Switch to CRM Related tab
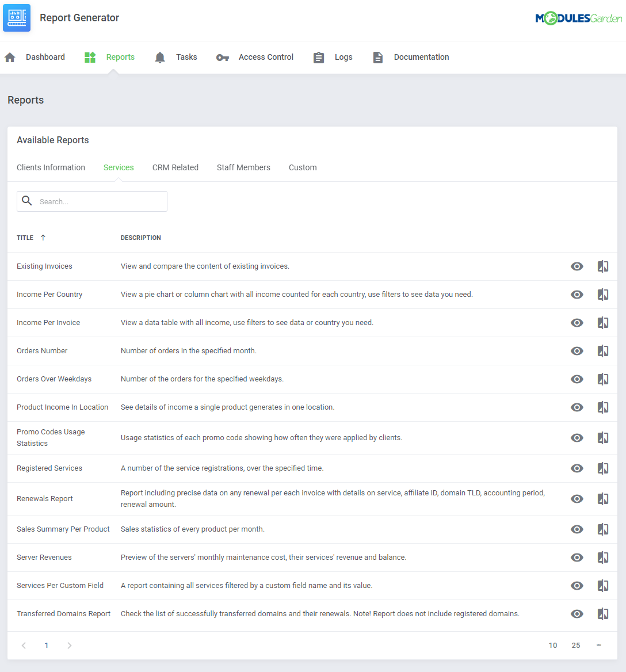 175,167
